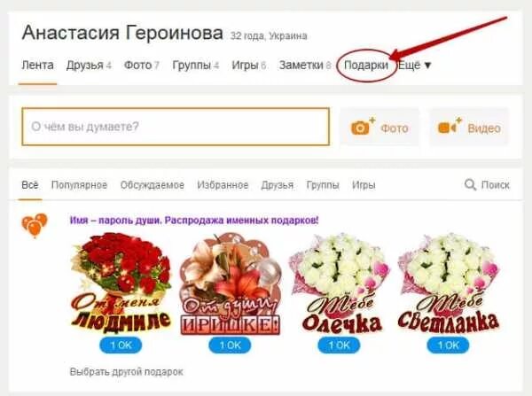Select the red roses Людмиле gift

121,283
